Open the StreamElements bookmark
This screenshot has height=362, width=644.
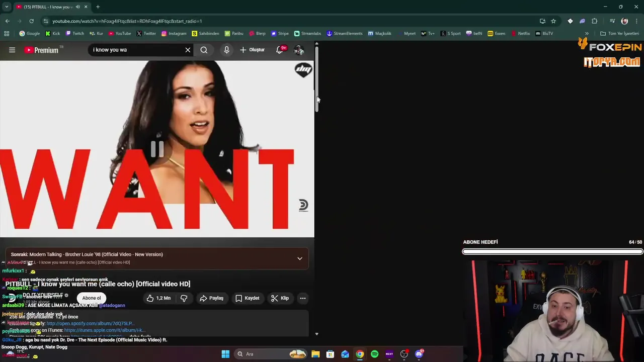(345, 33)
